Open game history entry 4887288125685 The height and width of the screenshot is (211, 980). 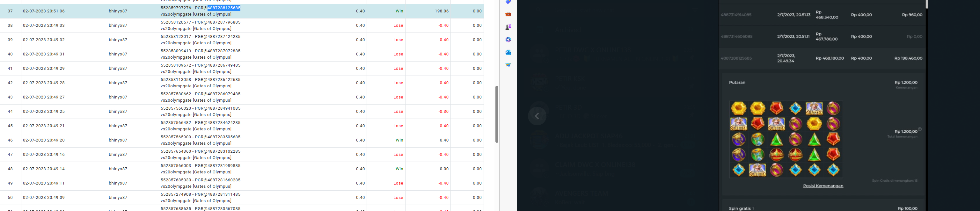tap(736, 58)
